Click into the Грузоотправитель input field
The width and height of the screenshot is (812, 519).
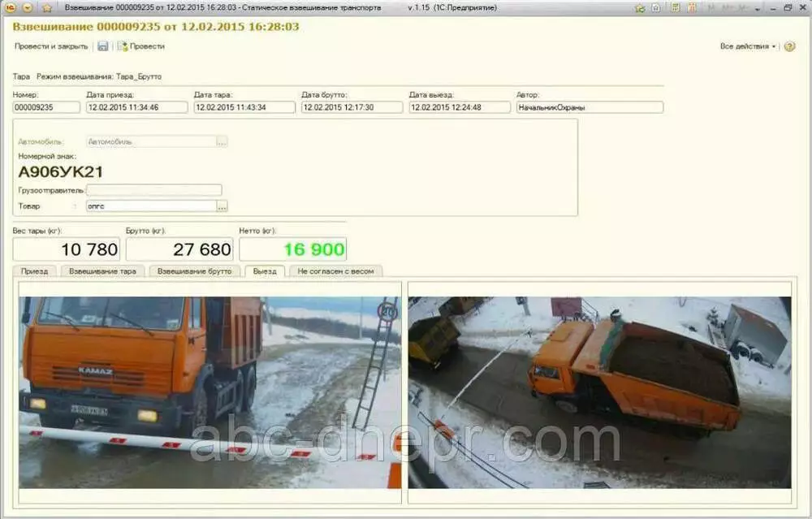tap(153, 190)
